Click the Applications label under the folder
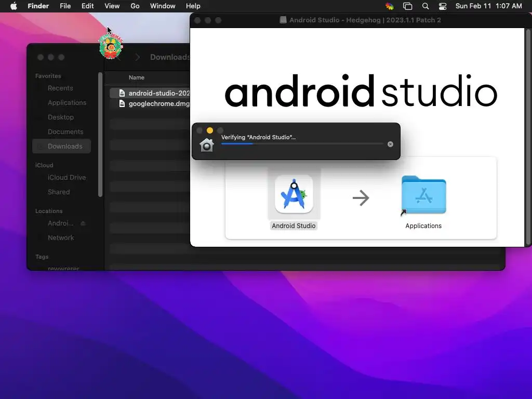The image size is (532, 399). point(423,225)
